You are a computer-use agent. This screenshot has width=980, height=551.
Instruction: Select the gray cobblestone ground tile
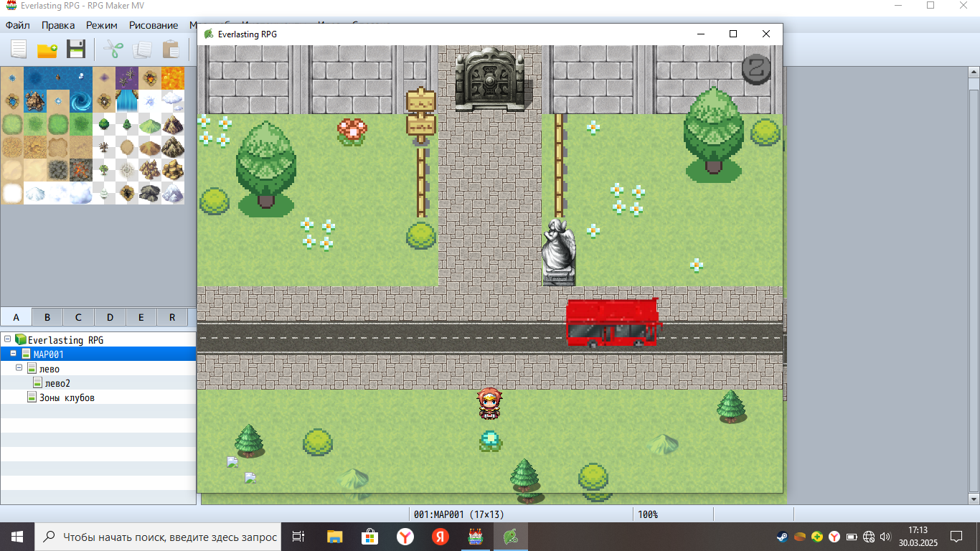click(58, 170)
